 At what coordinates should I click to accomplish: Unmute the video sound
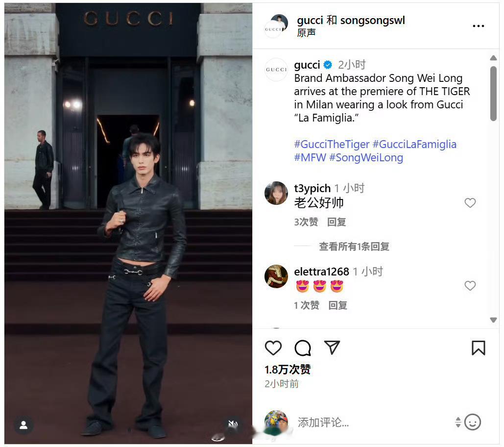[233, 424]
